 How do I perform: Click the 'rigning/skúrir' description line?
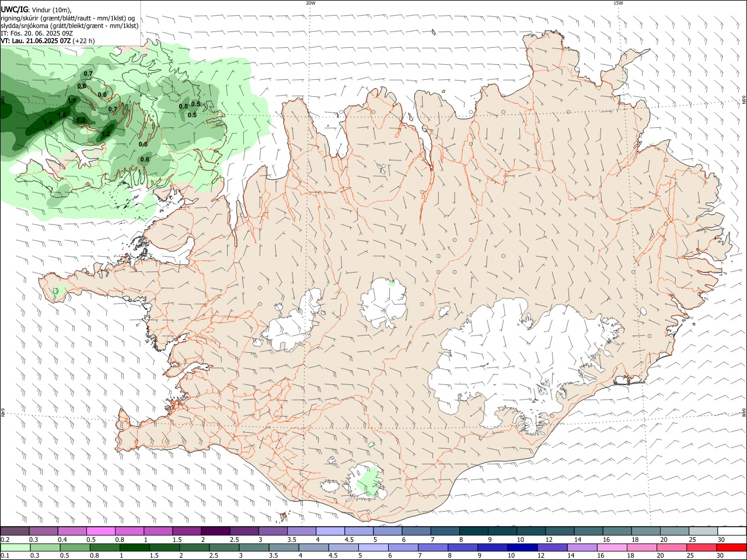[x=68, y=17]
